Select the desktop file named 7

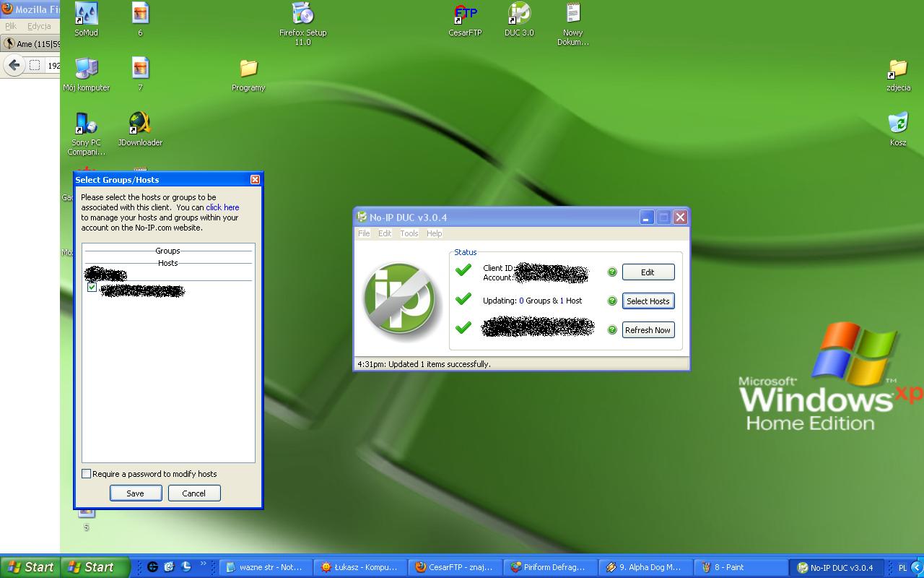(140, 74)
